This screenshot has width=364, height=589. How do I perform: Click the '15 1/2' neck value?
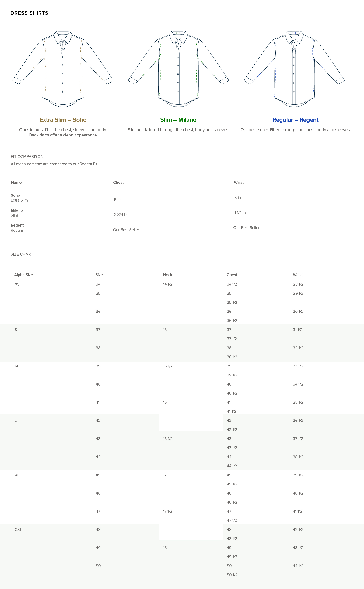[168, 366]
